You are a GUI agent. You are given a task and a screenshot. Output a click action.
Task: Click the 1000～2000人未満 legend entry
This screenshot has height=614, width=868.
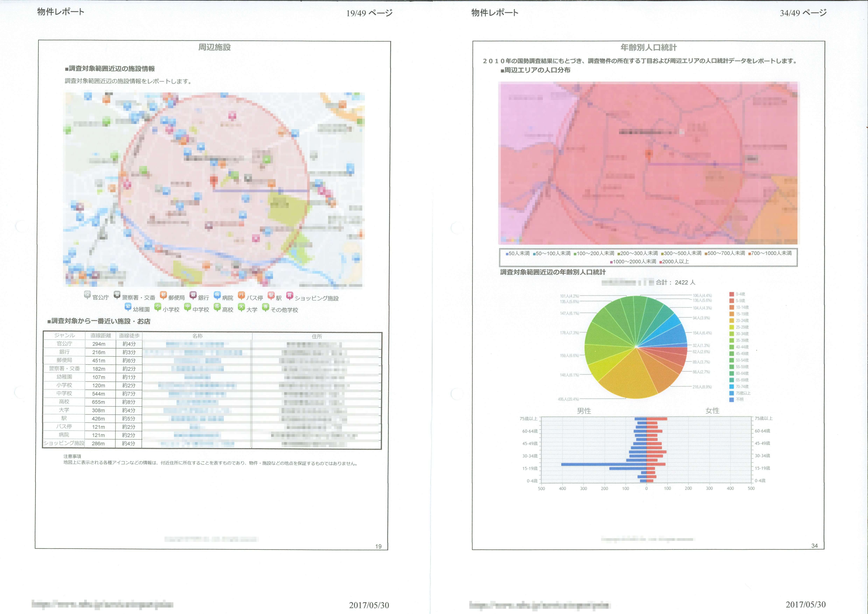633,261
